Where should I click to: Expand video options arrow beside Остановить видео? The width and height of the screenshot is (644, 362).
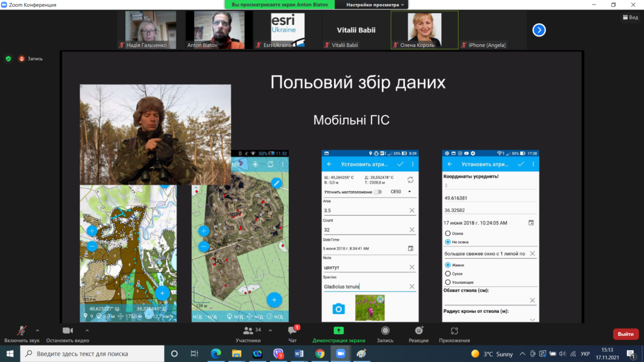[x=87, y=330]
